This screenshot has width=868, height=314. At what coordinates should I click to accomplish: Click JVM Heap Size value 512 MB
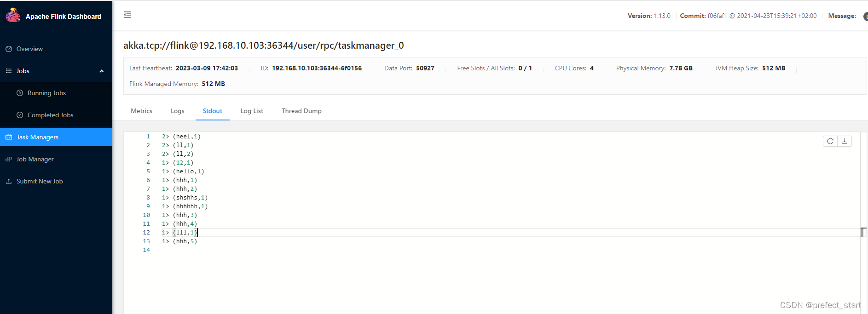coord(774,68)
